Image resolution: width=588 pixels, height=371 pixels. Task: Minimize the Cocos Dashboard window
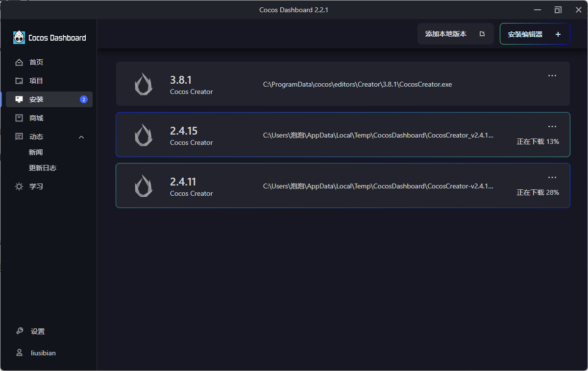click(537, 10)
